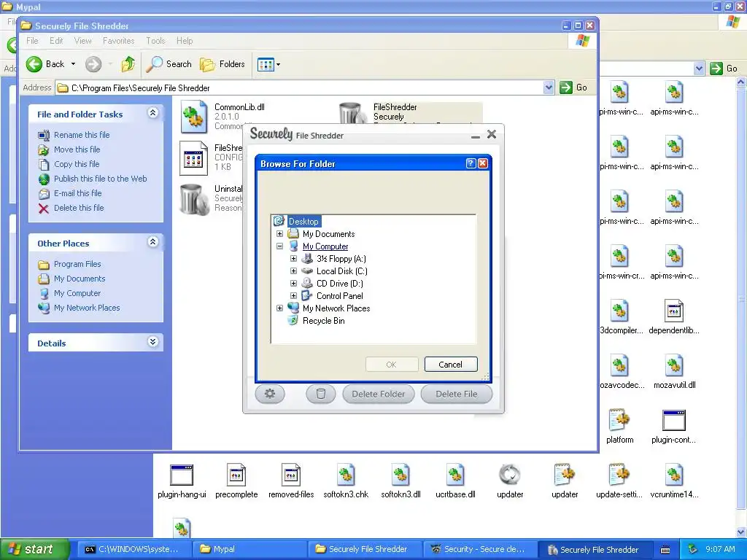
Task: Collapse the Other Places panel
Action: click(153, 242)
